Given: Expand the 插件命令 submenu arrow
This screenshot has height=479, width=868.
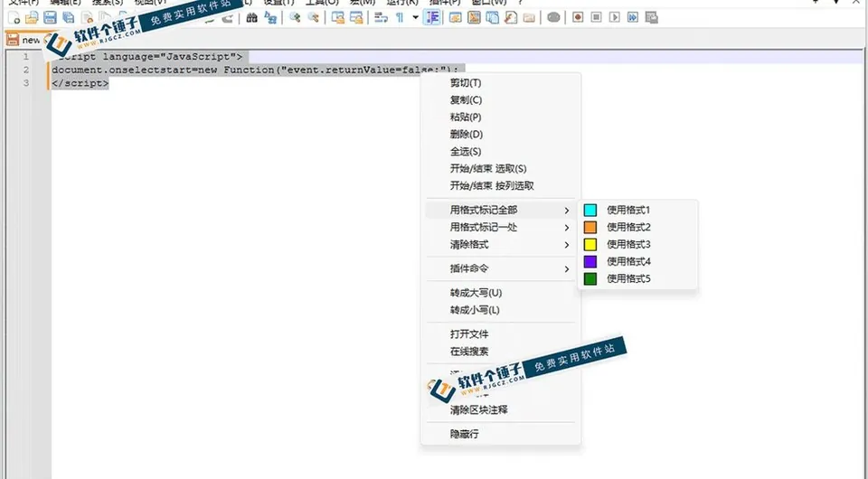Looking at the screenshot, I should (566, 268).
